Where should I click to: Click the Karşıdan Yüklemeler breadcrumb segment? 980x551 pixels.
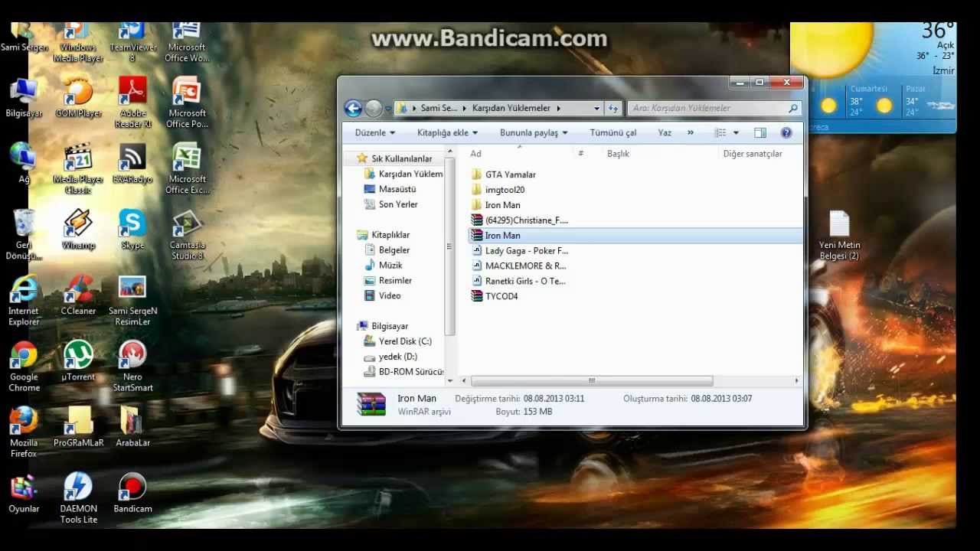tap(510, 108)
